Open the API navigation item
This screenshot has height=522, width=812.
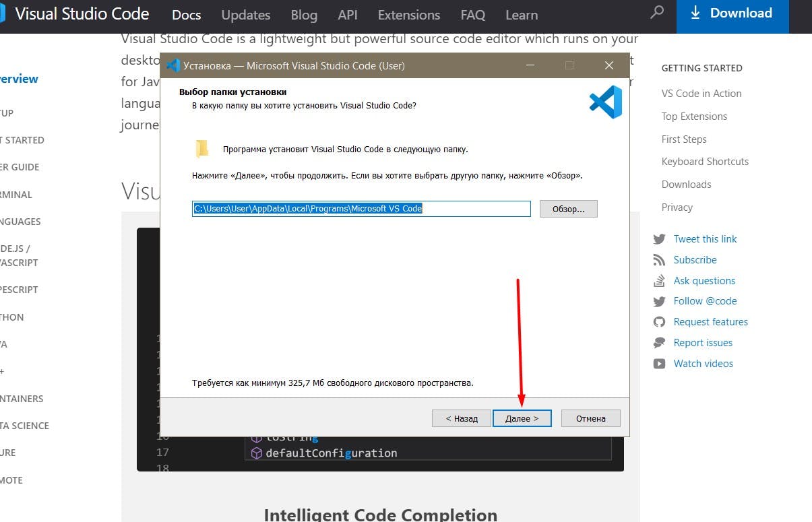point(348,15)
